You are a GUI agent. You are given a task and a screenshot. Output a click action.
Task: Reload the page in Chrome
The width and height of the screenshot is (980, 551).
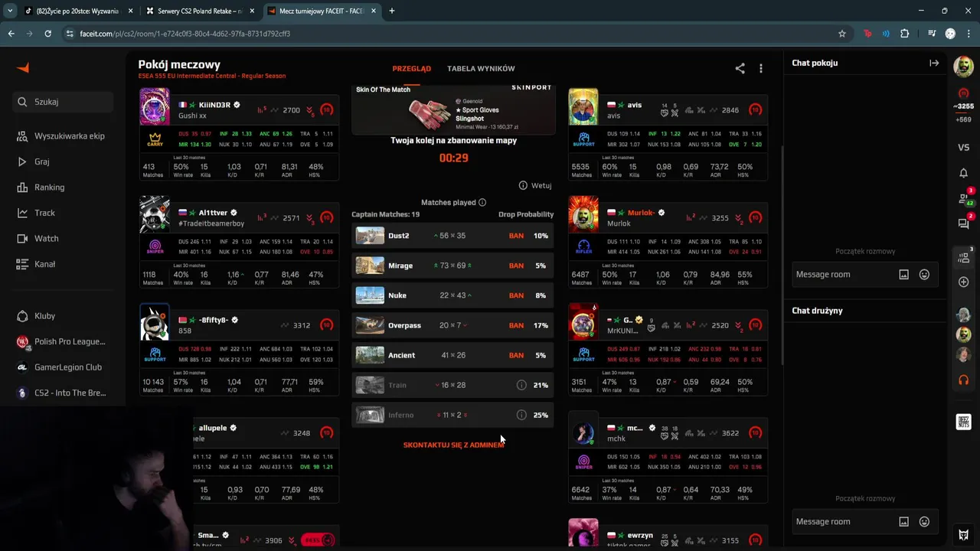click(47, 34)
